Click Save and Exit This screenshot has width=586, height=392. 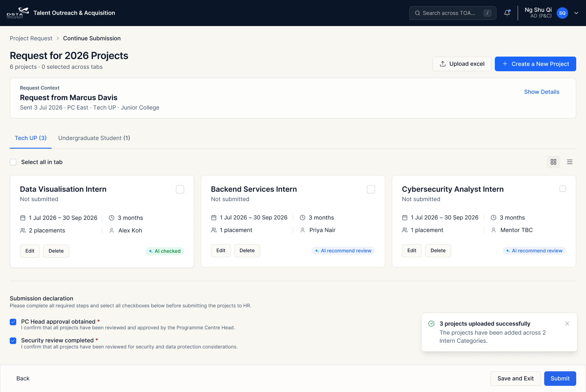click(x=516, y=379)
